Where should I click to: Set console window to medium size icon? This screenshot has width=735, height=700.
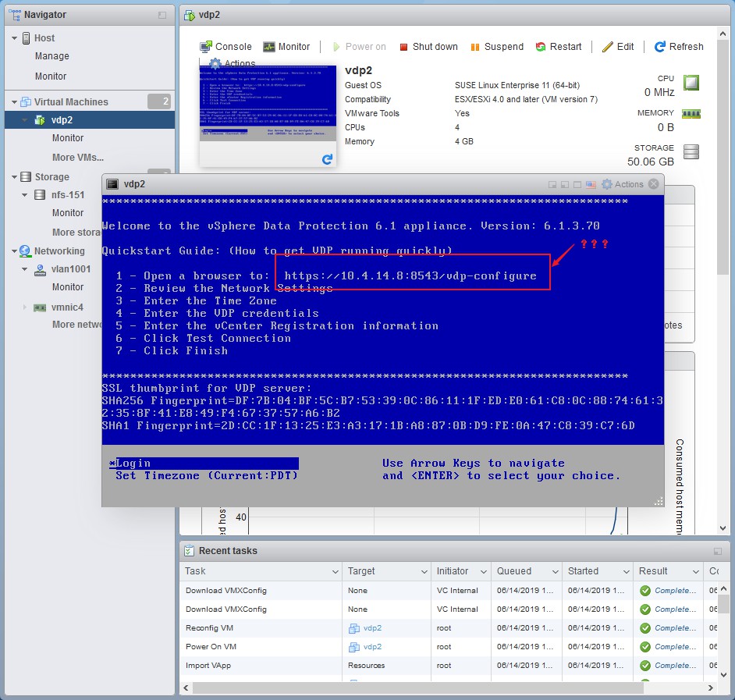coord(565,185)
